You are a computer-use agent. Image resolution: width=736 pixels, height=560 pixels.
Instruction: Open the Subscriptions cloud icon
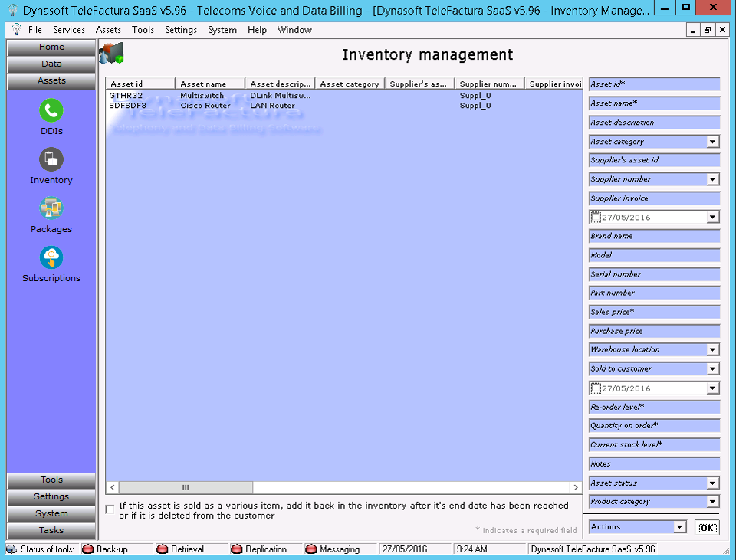tap(51, 257)
